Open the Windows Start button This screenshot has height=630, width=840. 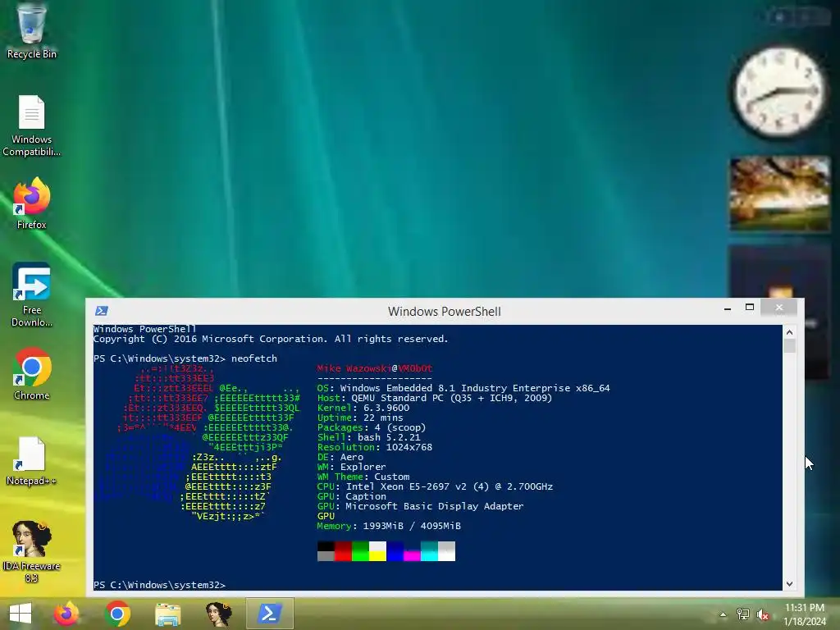coord(21,614)
